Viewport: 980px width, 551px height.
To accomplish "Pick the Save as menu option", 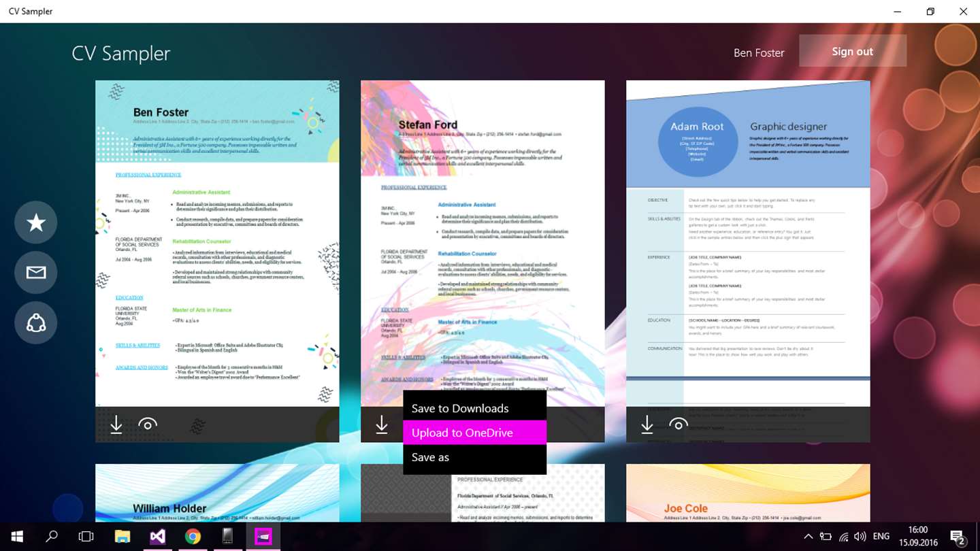I will click(x=475, y=457).
